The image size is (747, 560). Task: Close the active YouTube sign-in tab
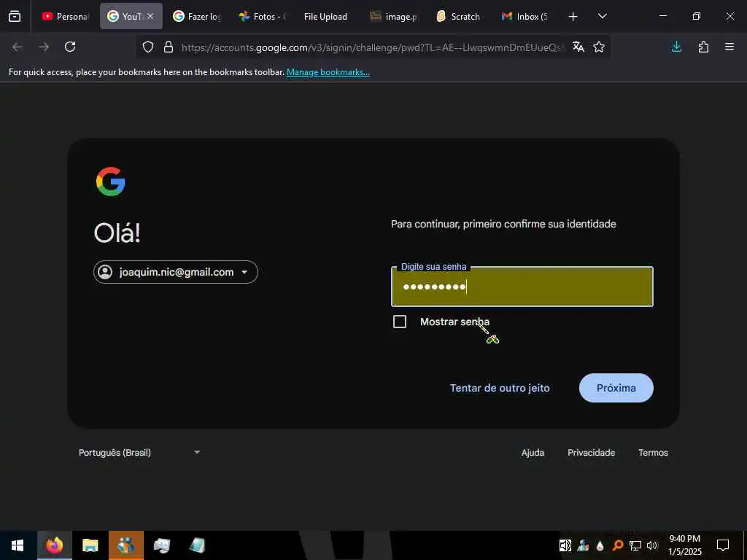point(150,16)
